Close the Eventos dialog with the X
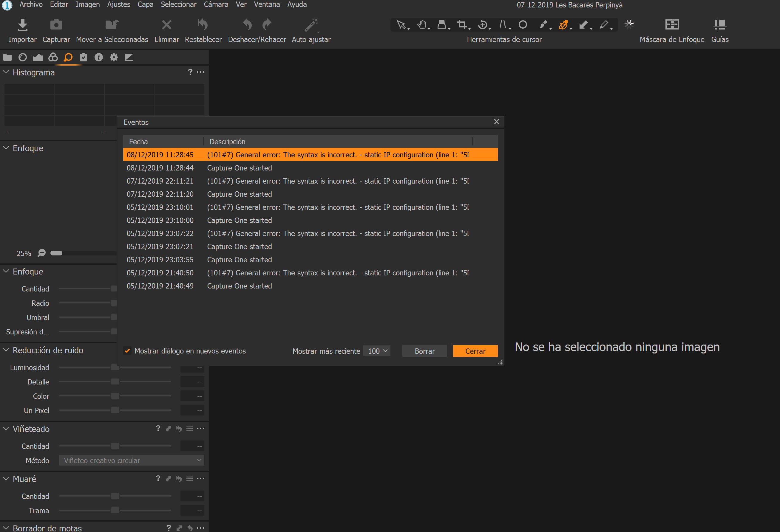The height and width of the screenshot is (532, 780). [497, 122]
